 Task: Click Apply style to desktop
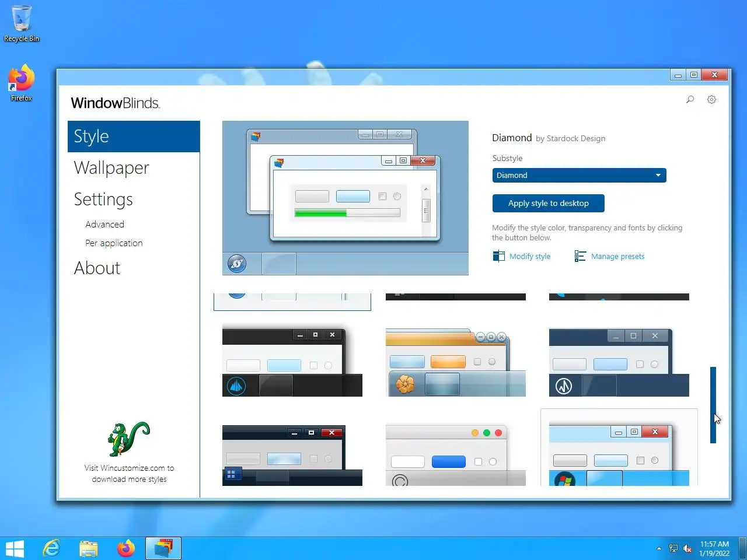click(549, 203)
